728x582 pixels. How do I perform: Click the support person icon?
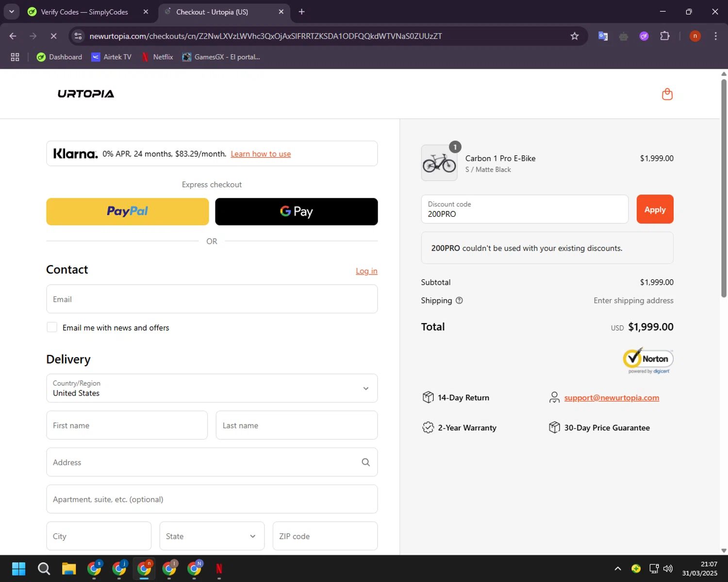coord(554,397)
